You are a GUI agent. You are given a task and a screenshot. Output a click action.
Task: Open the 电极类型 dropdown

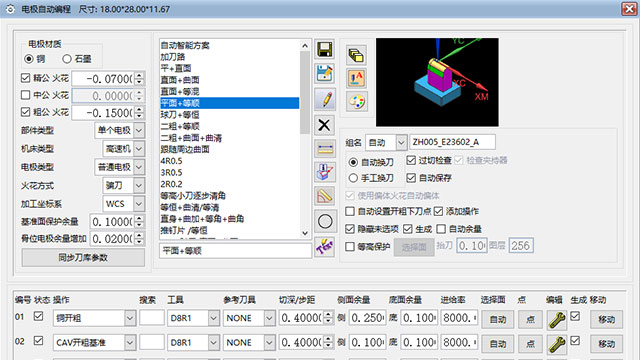click(139, 167)
